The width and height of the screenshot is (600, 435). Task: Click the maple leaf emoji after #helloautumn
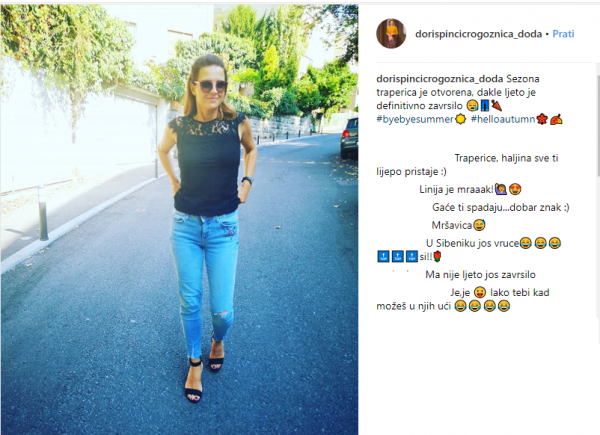coord(542,119)
